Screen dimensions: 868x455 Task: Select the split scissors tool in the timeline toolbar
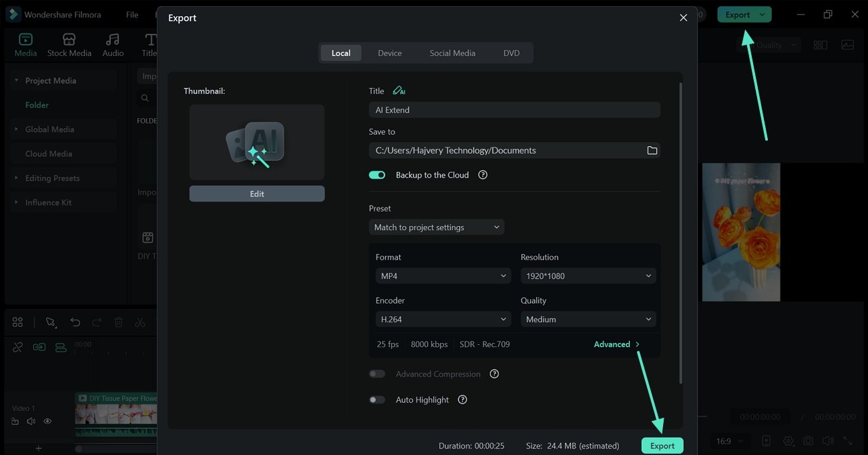tap(140, 322)
